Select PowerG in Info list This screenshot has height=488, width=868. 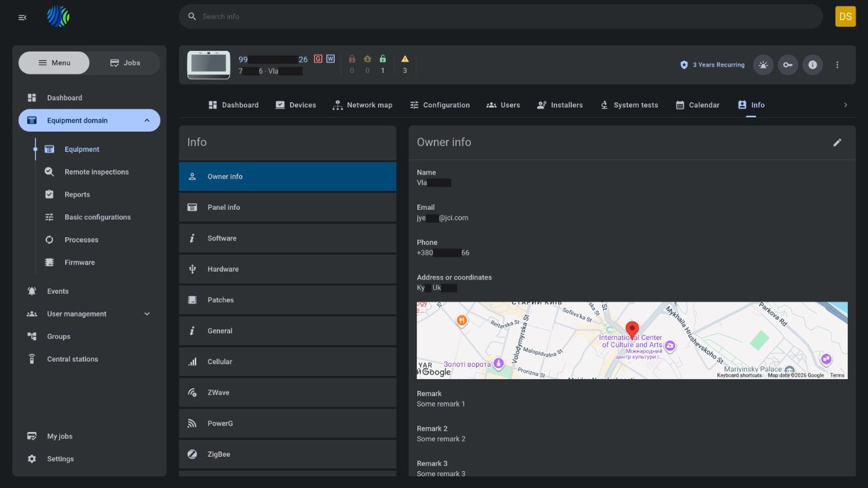pos(288,423)
